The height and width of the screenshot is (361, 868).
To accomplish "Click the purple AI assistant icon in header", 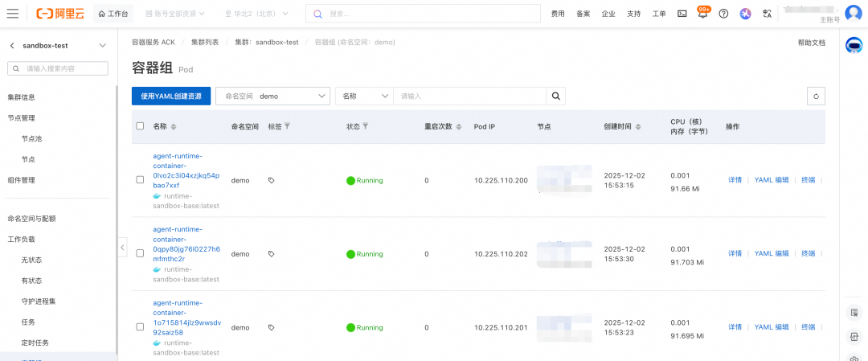I will [x=745, y=14].
